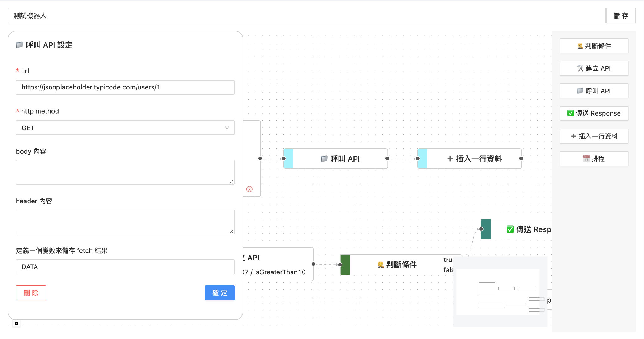Select the 呼叫 API node on canvas

(x=335, y=159)
